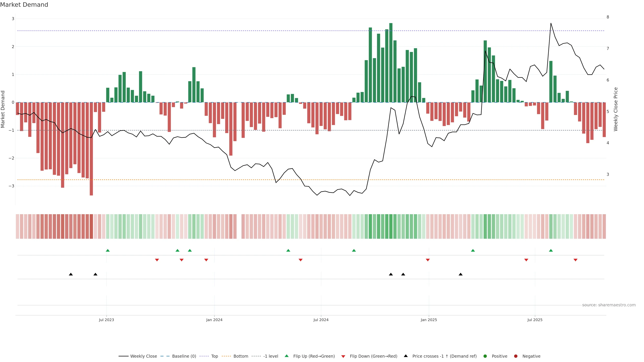
Task: Click the Weekly Close Price axis title
Action: [616, 109]
